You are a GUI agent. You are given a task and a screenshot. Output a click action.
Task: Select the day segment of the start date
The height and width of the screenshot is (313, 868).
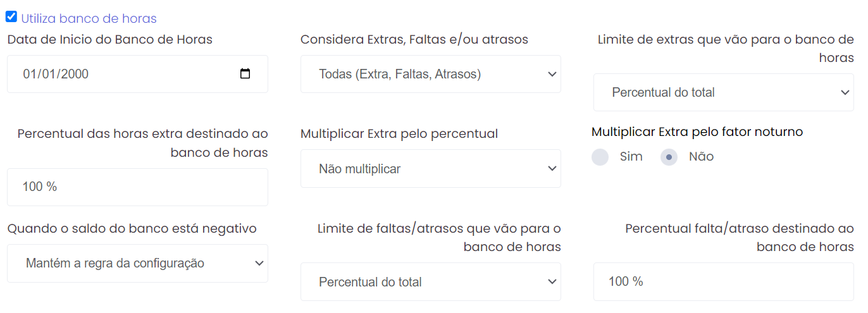(x=29, y=74)
